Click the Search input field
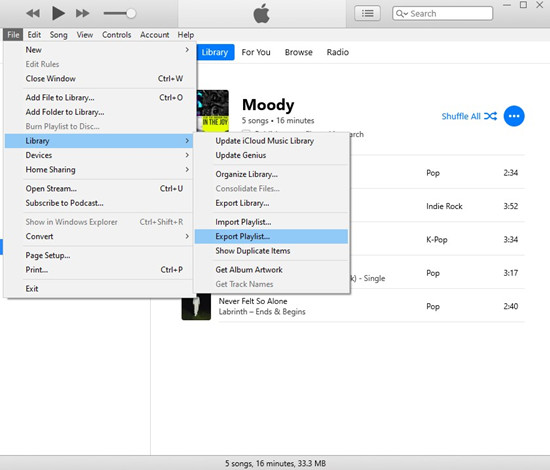This screenshot has height=470, width=550. click(442, 14)
